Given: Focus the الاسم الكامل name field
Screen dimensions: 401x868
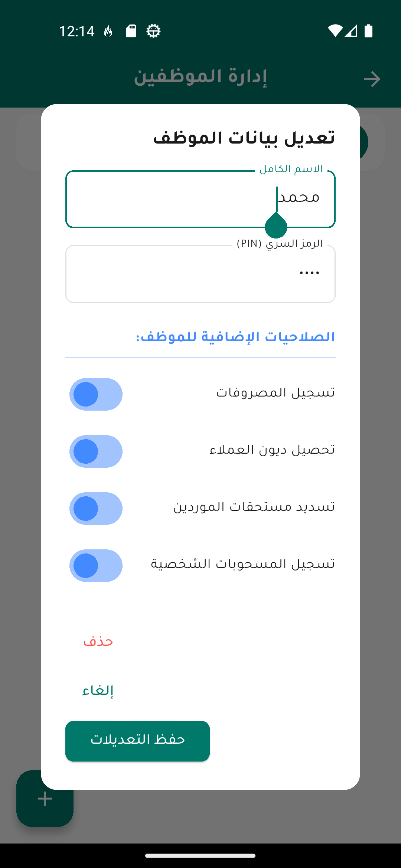Looking at the screenshot, I should (x=200, y=199).
